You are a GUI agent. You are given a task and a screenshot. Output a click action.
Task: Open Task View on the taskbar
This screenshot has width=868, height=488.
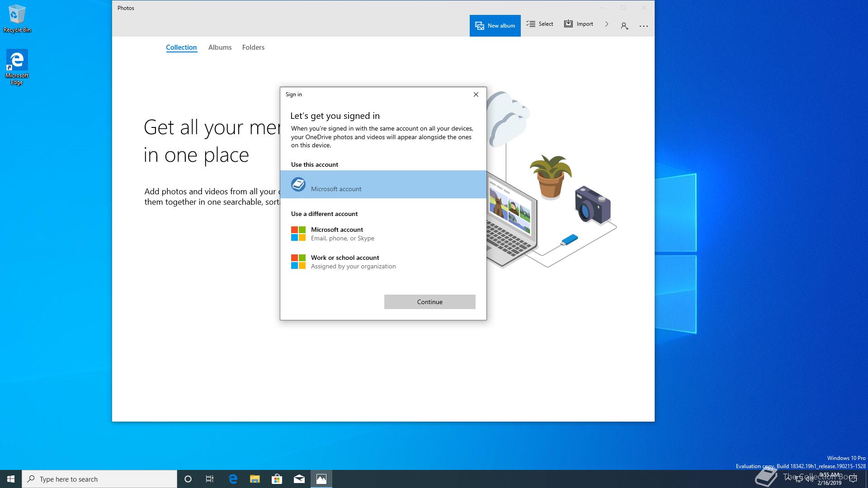210,479
